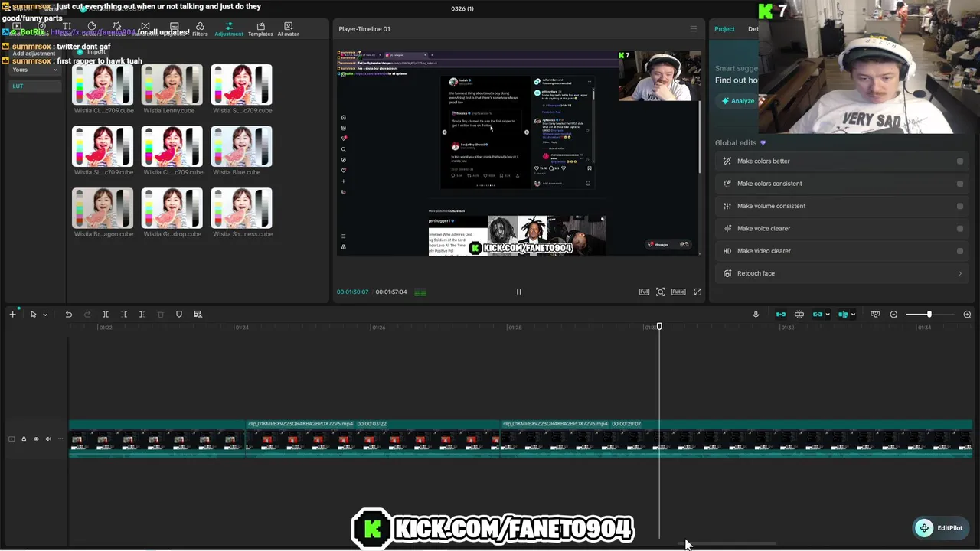
Task: Click the preview zoom scan icon
Action: tap(660, 292)
